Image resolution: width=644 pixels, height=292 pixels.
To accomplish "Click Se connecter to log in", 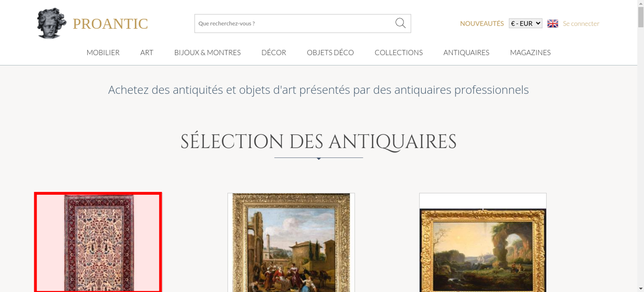I will point(581,23).
